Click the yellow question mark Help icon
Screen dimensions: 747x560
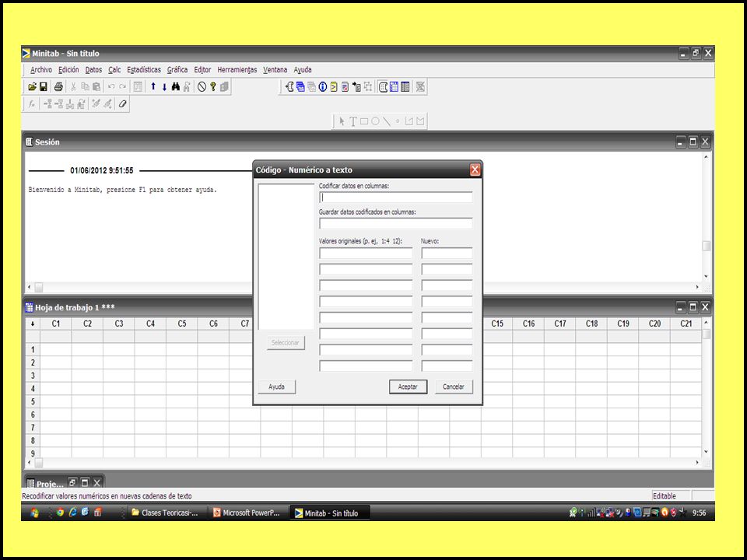coord(213,86)
